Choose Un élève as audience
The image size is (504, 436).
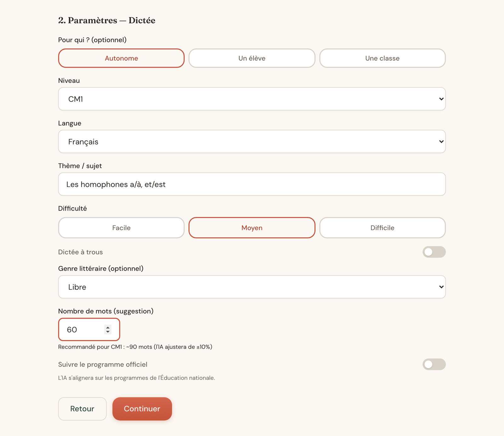(252, 58)
